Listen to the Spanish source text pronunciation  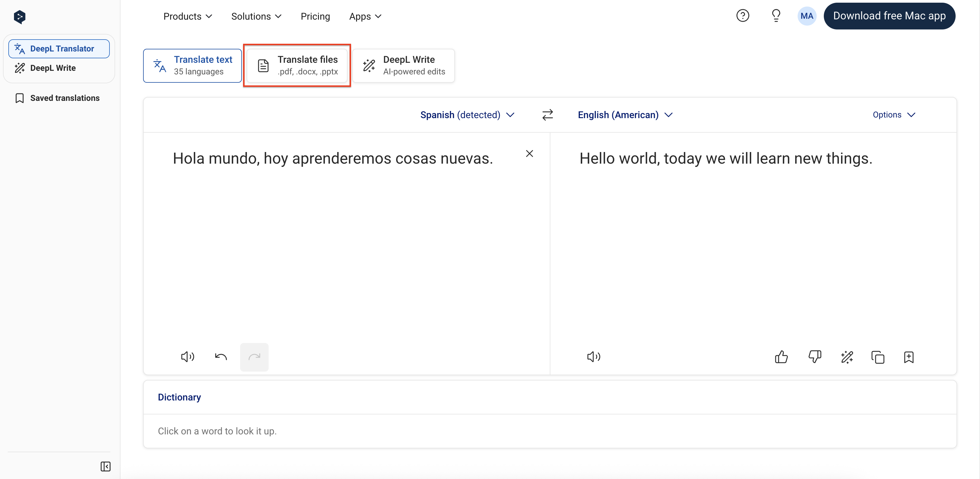187,356
